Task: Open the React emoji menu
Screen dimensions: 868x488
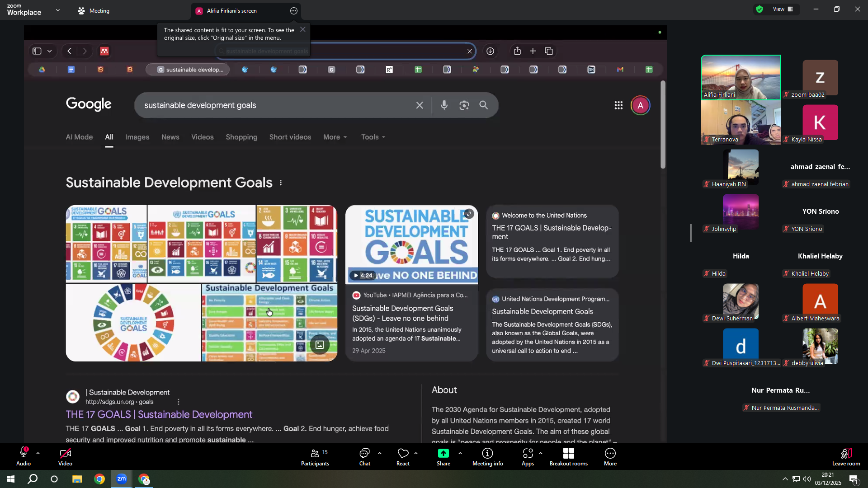Action: [x=403, y=456]
